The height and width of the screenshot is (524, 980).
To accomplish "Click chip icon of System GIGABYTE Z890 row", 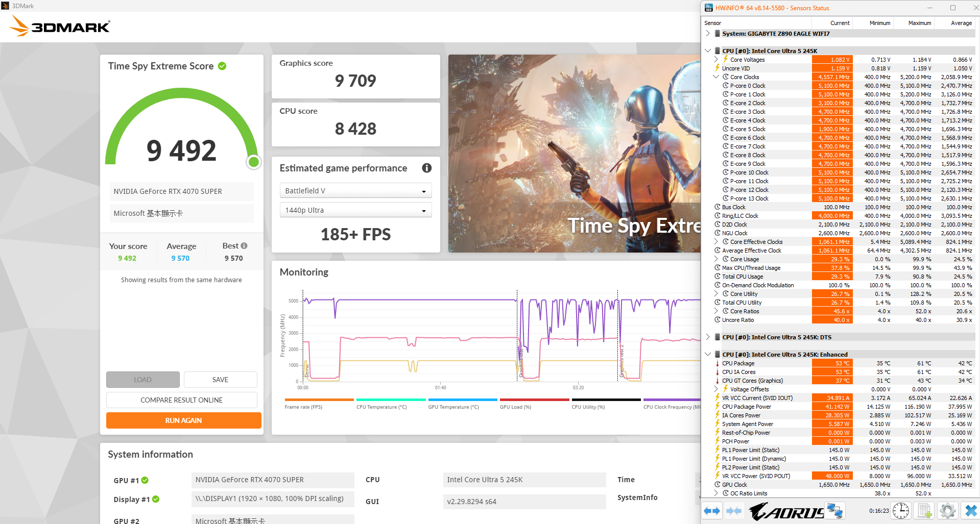I will (x=718, y=34).
